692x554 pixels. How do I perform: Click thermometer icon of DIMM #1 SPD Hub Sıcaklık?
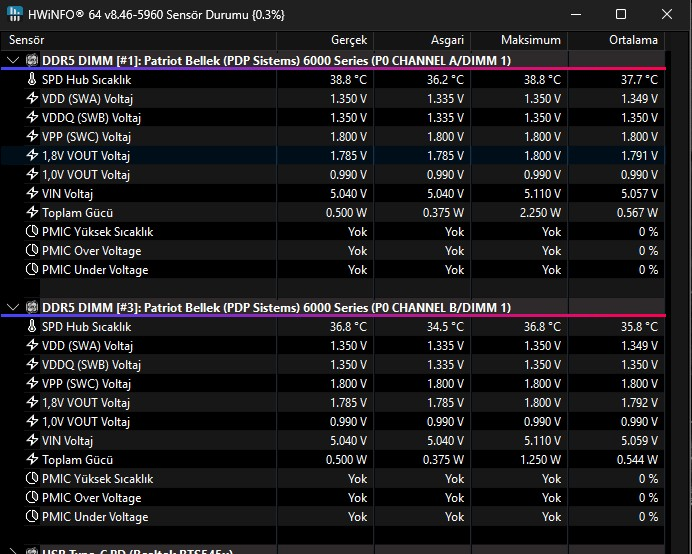click(x=32, y=79)
